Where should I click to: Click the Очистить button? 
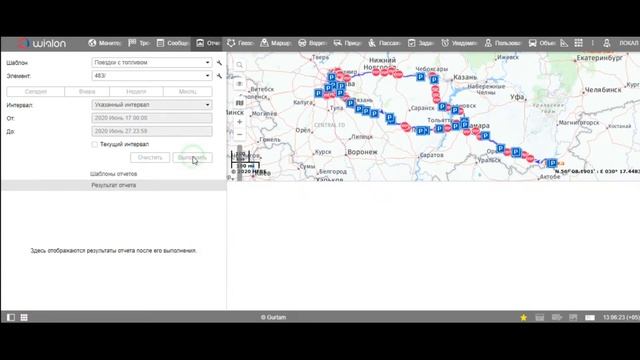click(150, 158)
